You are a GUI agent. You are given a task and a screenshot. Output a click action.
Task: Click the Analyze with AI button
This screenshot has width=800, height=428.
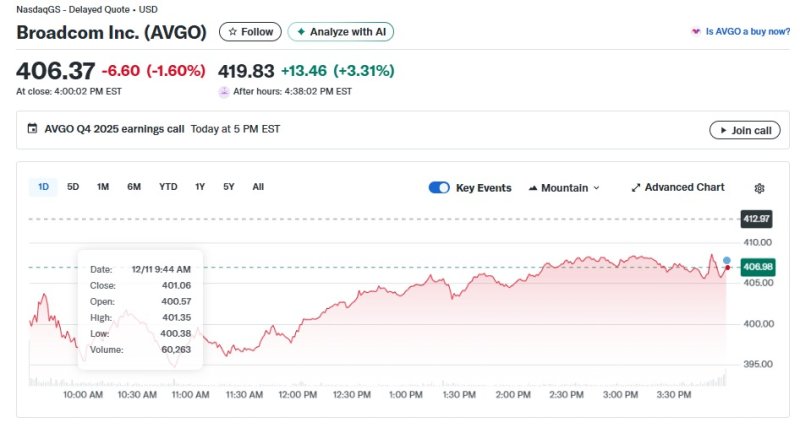click(341, 32)
